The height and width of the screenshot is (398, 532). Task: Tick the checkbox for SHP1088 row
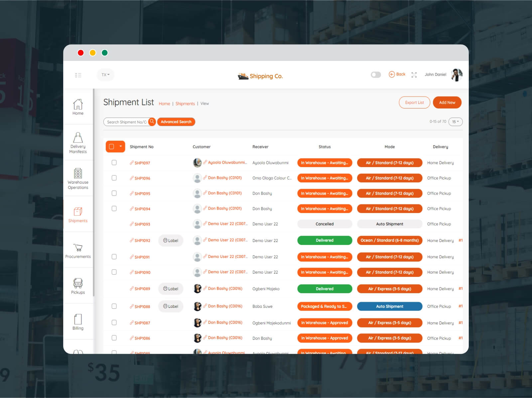tap(114, 306)
